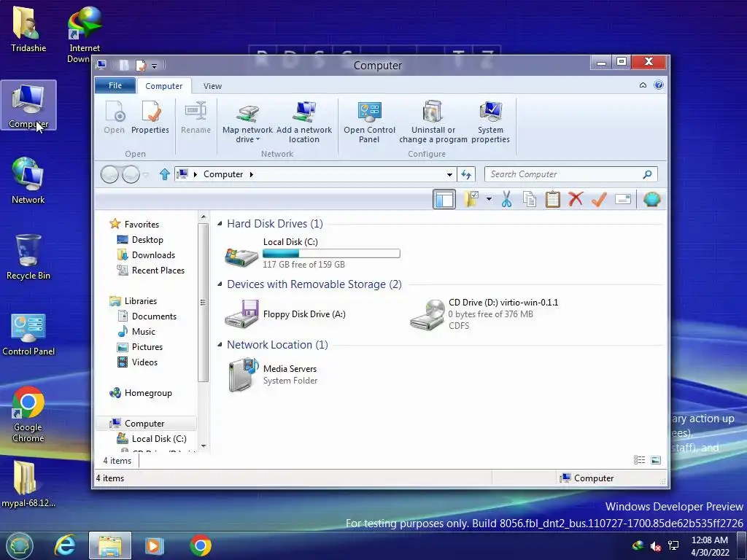This screenshot has height=560, width=747.
Task: Click navigation pane scrollbar down arrow
Action: pyautogui.click(x=204, y=446)
